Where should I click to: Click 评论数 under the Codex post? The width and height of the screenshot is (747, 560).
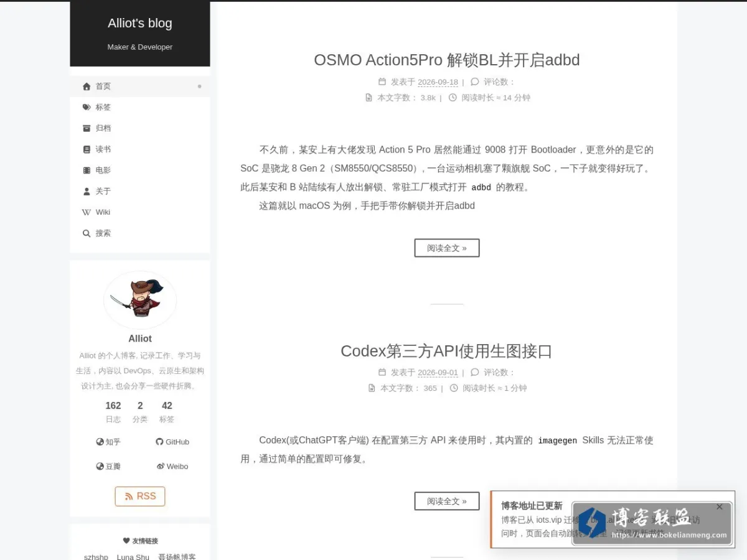[x=499, y=373]
